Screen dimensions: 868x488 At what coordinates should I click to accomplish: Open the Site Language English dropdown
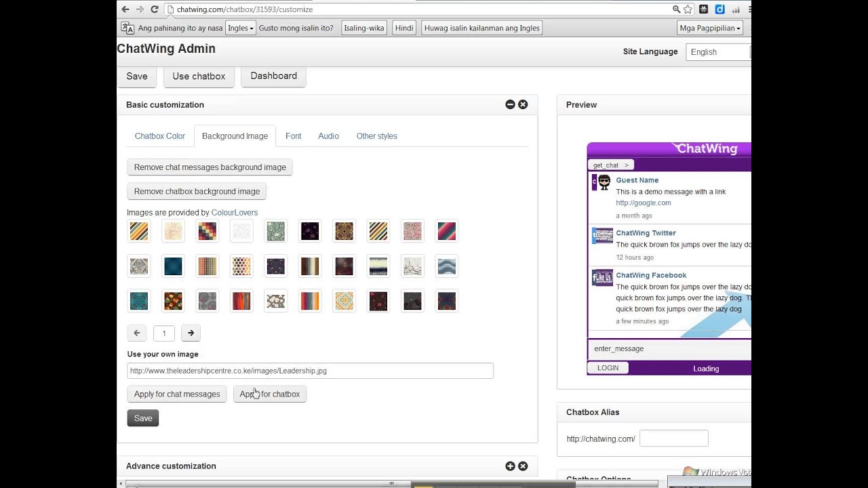[x=718, y=52]
